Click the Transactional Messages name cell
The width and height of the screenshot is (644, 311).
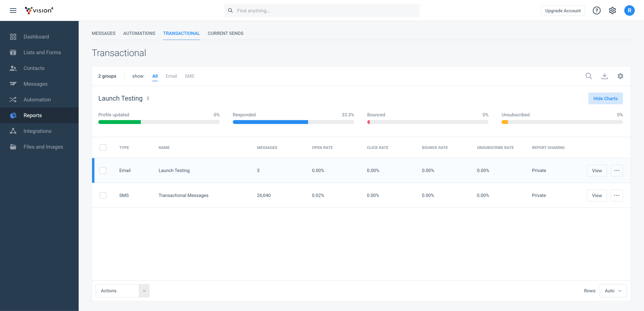pyautogui.click(x=183, y=195)
